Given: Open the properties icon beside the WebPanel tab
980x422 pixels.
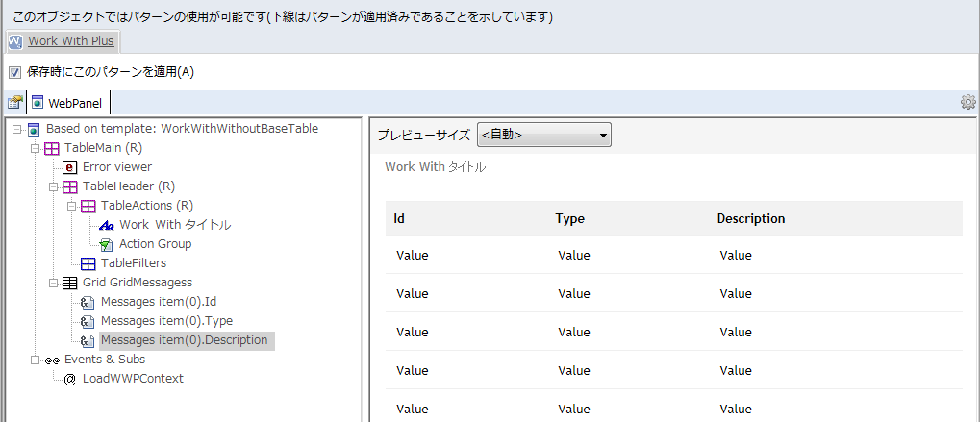Looking at the screenshot, I should point(15,103).
